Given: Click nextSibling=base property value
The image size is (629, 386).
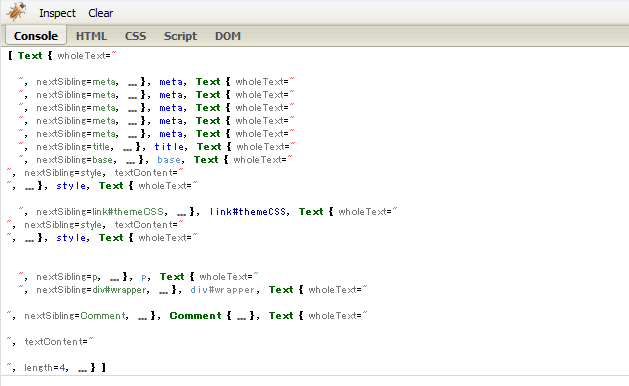Looking at the screenshot, I should (x=102, y=160).
